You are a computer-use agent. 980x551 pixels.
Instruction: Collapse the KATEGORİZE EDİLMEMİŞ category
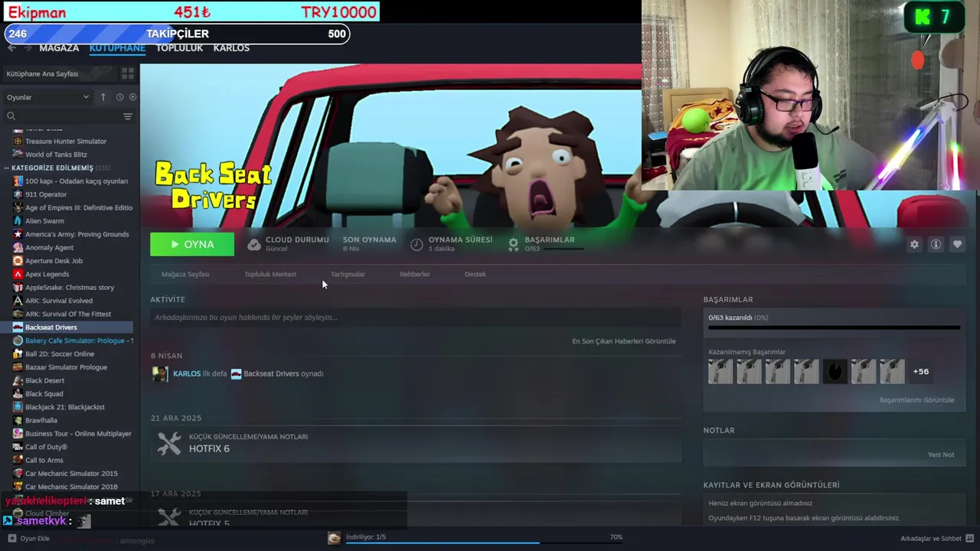(x=7, y=168)
